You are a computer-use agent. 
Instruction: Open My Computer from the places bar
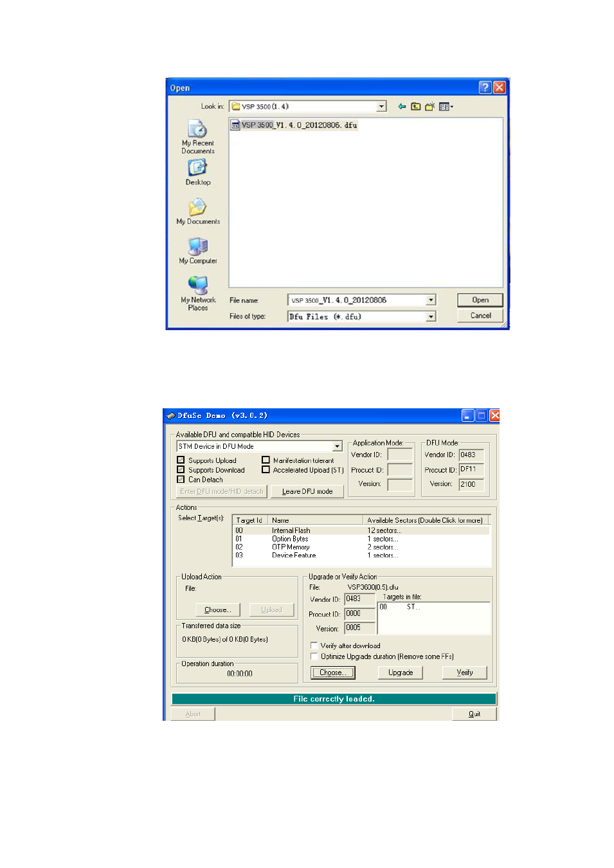pyautogui.click(x=198, y=251)
